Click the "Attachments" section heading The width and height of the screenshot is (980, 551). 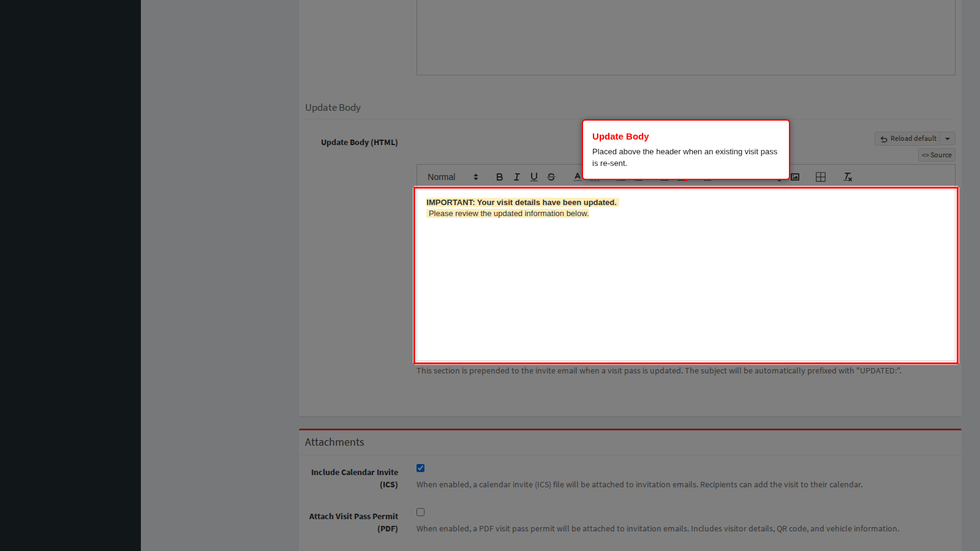tap(334, 442)
